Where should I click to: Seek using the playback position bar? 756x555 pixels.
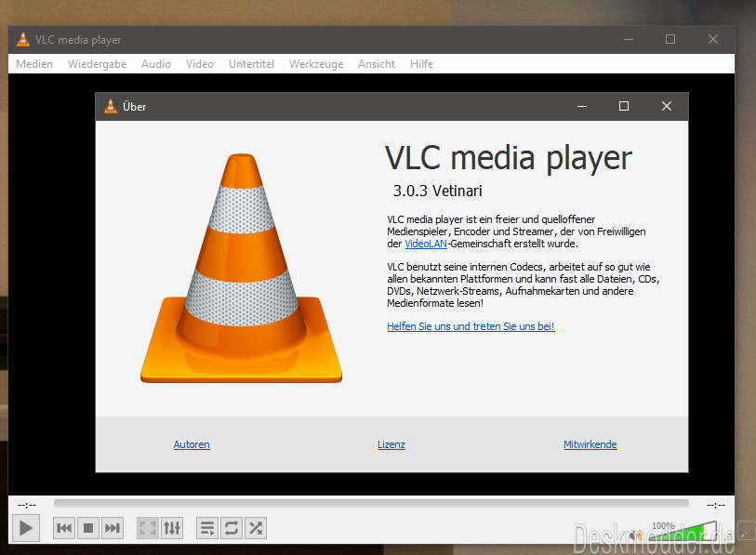click(x=371, y=504)
